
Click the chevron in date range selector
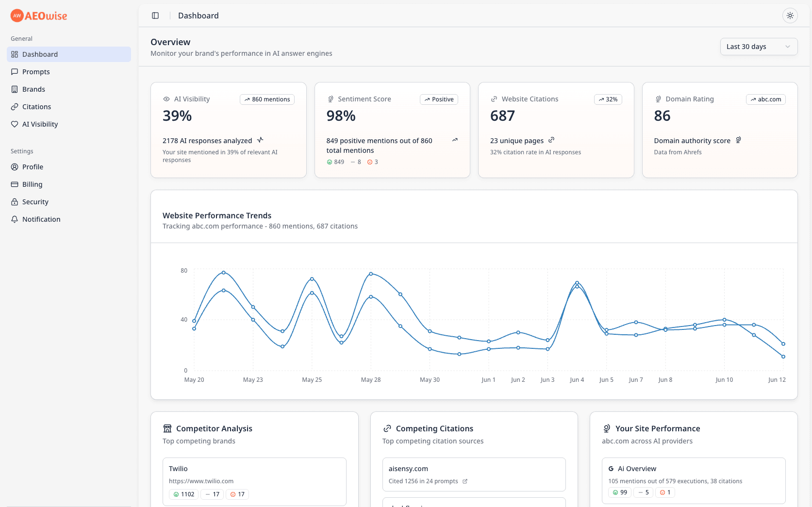click(x=787, y=47)
